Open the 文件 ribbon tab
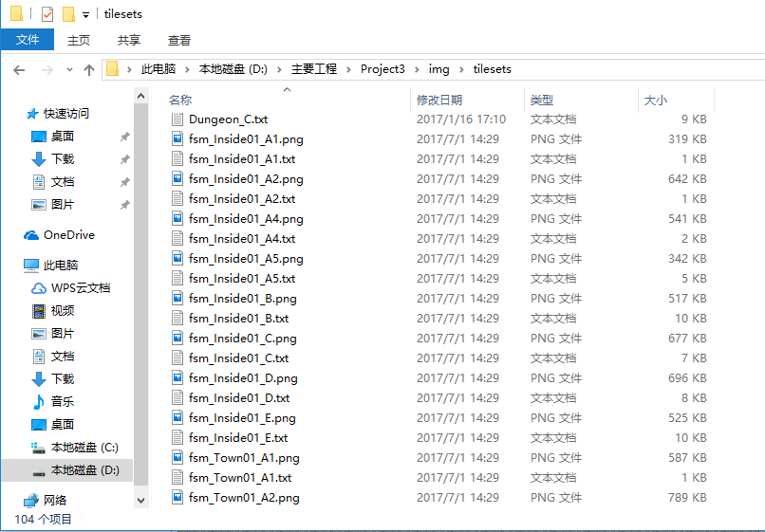Viewport: 765px width, 532px height. coord(28,40)
